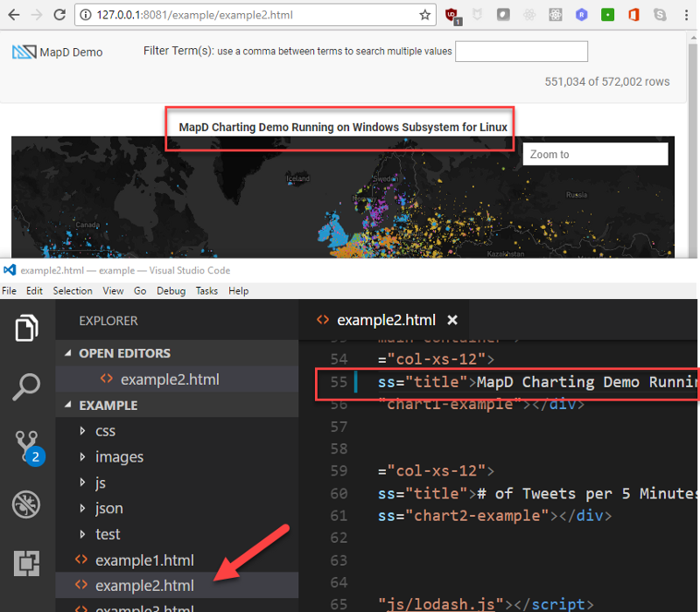Click the Filter Term(s) input field
The height and width of the screenshot is (612, 700).
point(521,52)
